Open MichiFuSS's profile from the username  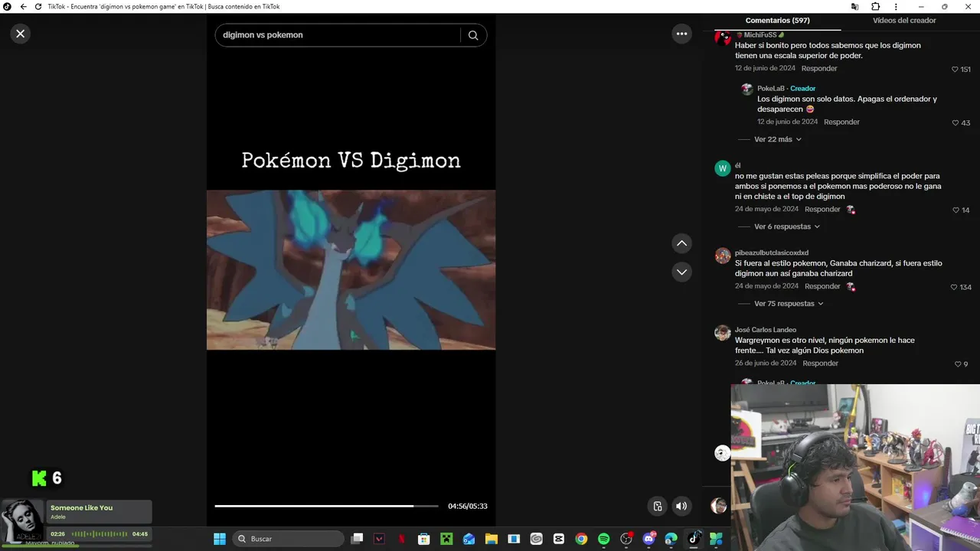(759, 34)
